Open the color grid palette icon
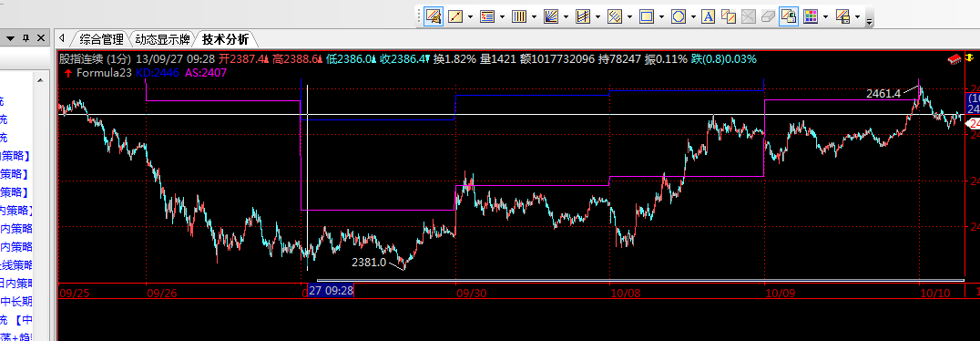The width and height of the screenshot is (980, 341). pos(811,16)
